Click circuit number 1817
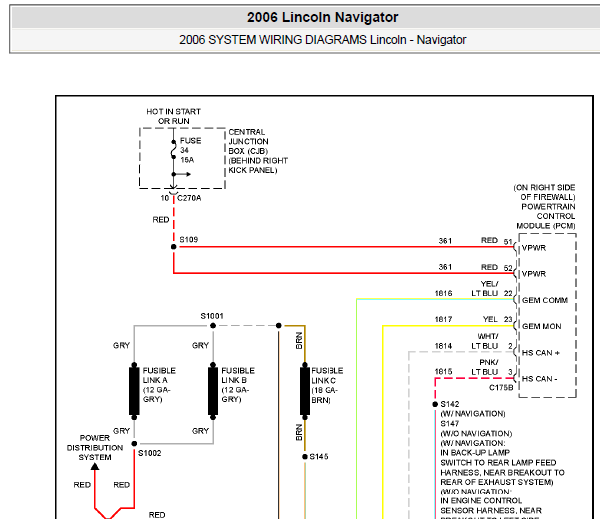 pos(443,319)
